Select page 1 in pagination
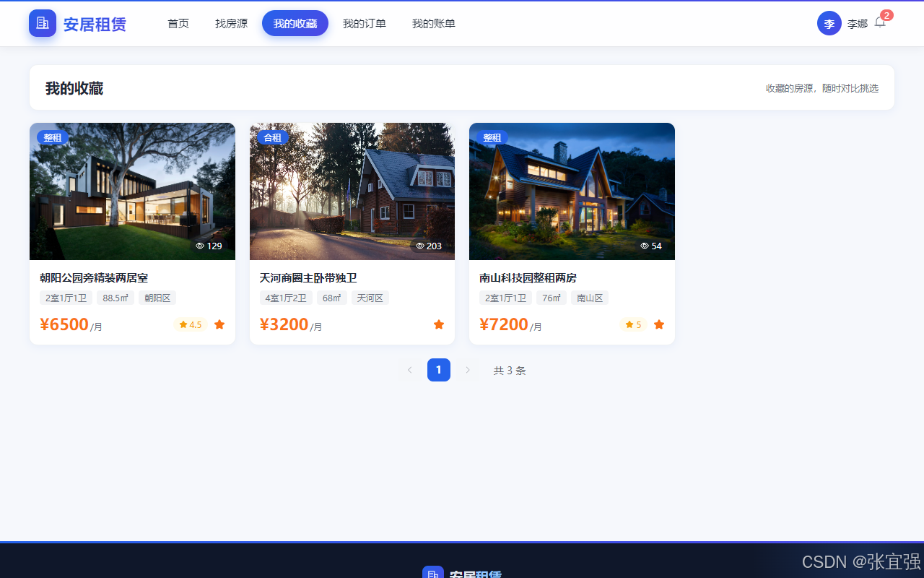The width and height of the screenshot is (924, 578). click(439, 370)
